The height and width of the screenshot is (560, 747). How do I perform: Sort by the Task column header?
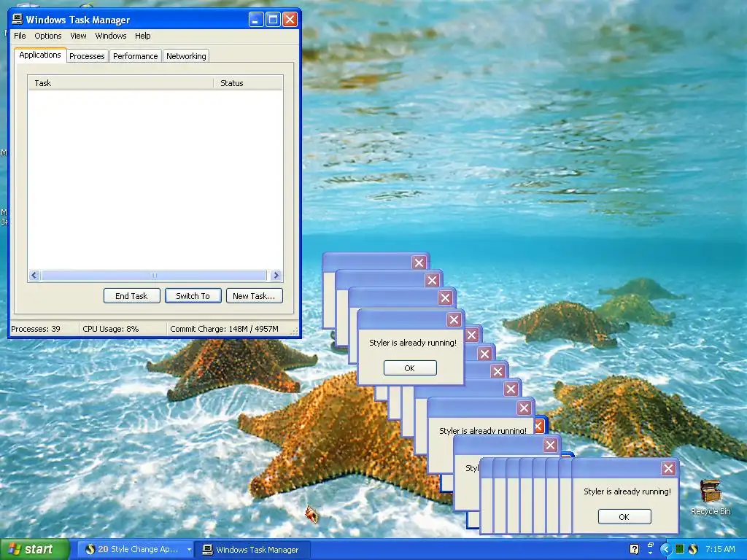point(120,83)
